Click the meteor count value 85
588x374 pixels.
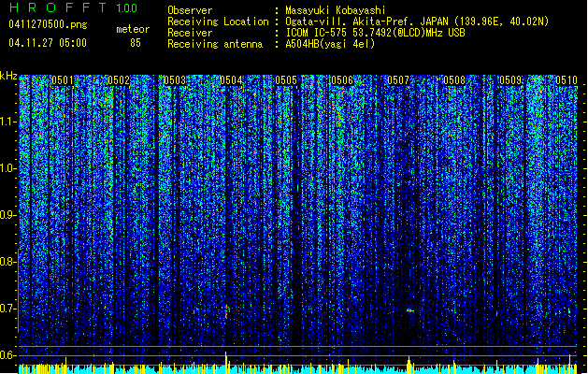tap(136, 43)
